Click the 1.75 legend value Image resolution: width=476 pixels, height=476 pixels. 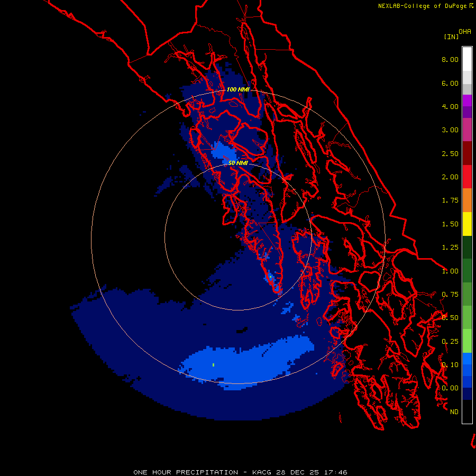450,200
